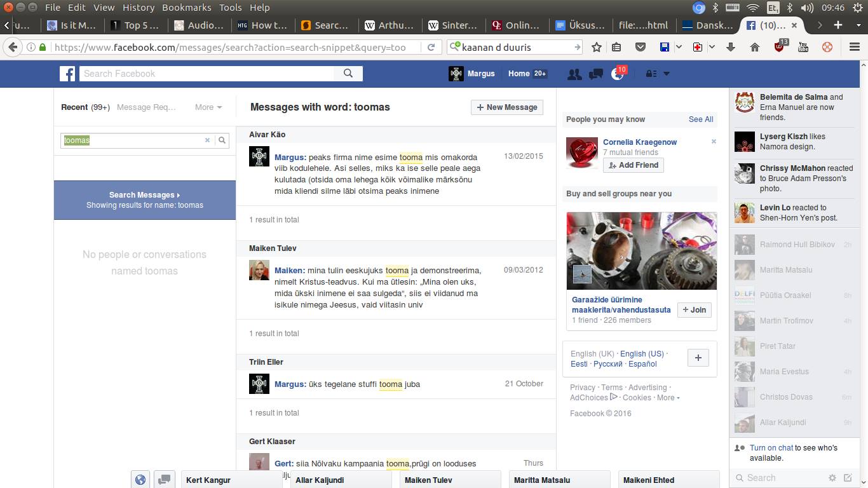Open the Messages icon in Facebook header

[595, 74]
